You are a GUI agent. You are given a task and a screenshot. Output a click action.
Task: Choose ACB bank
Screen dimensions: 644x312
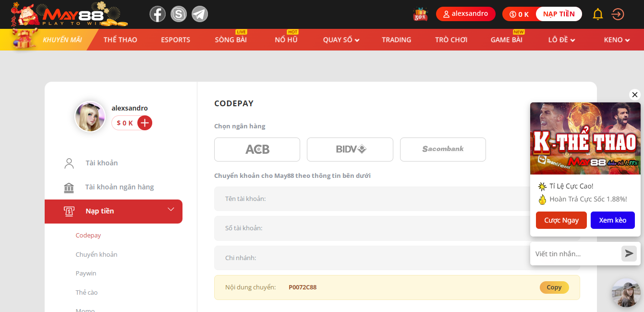coord(257,150)
